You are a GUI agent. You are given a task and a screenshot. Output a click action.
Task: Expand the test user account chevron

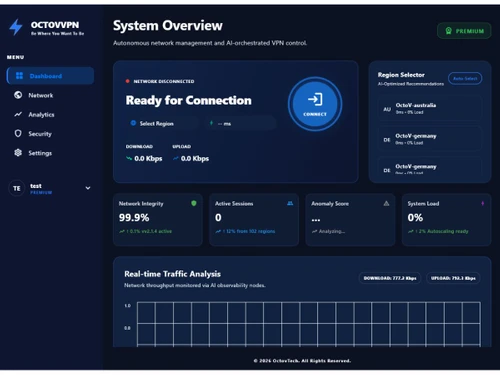click(x=88, y=188)
